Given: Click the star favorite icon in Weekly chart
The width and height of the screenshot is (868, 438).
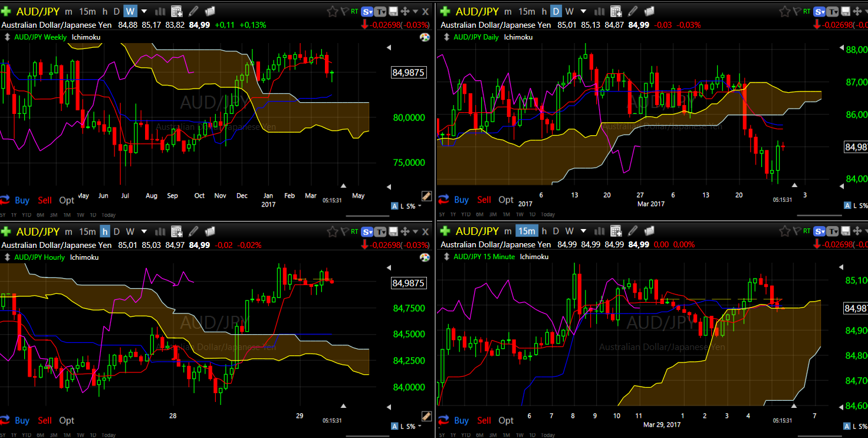Looking at the screenshot, I should point(332,11).
